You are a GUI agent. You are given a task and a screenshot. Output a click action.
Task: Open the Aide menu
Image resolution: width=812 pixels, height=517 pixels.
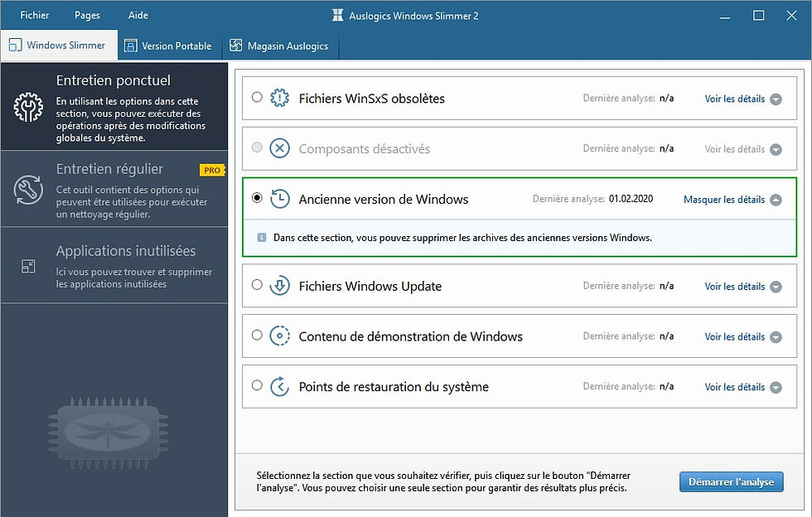click(138, 15)
